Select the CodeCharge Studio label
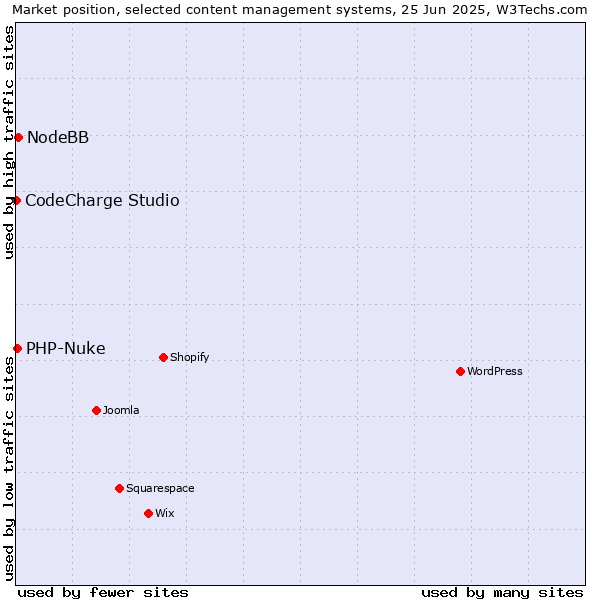 tap(102, 201)
